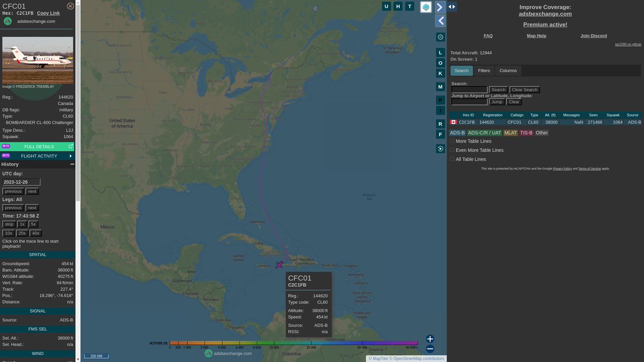Open the Join Discord link
This screenshot has width=644, height=362.
pos(594,35)
